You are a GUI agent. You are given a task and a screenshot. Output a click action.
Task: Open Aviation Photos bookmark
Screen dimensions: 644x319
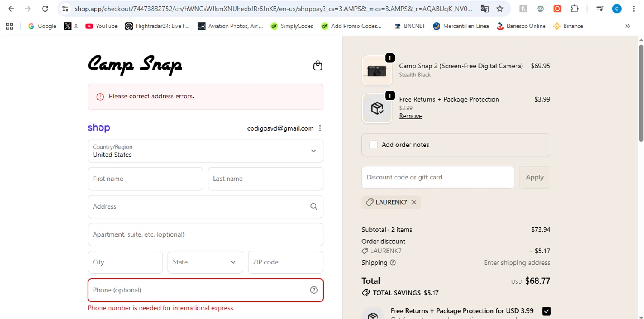coord(231,26)
